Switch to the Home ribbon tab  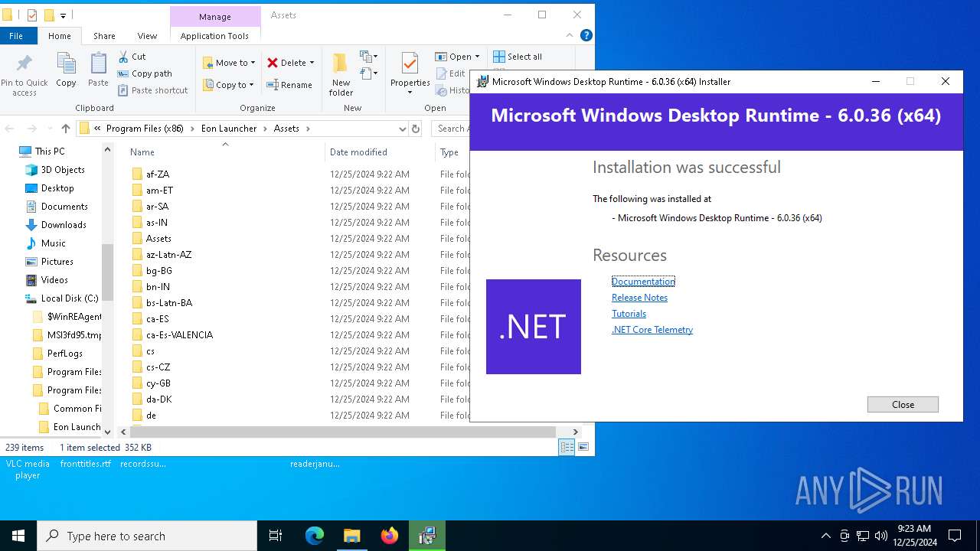(x=59, y=35)
